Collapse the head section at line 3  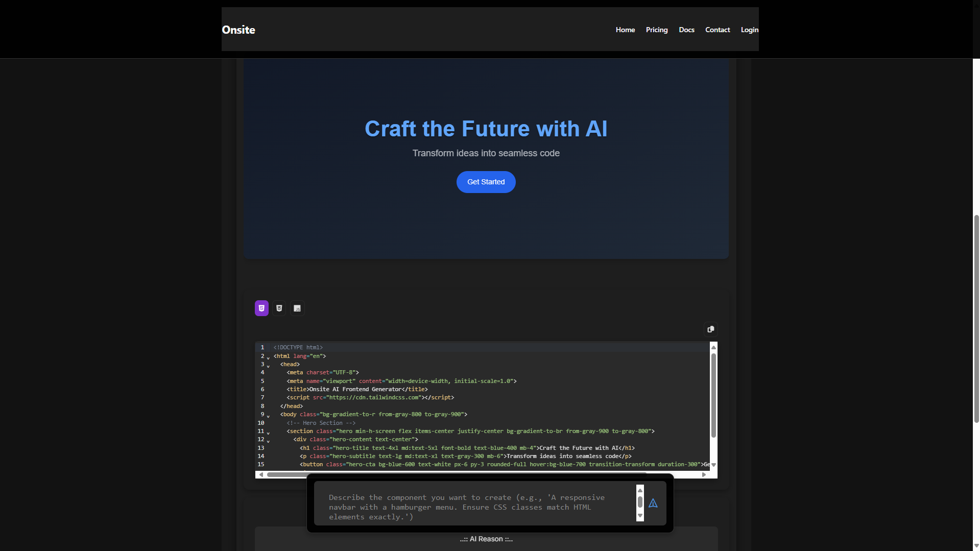click(x=269, y=365)
